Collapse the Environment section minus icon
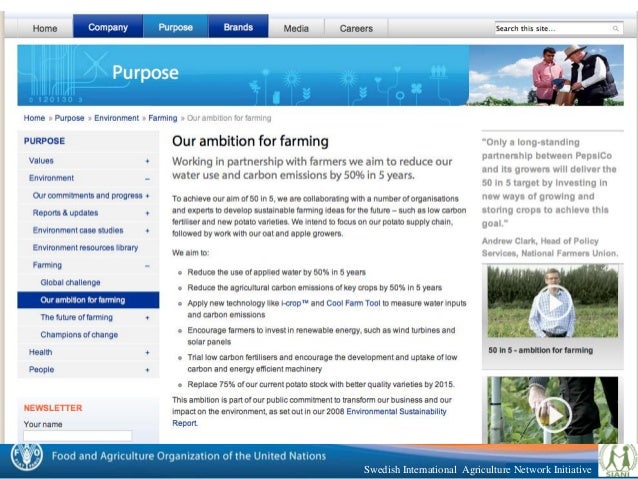 (147, 179)
